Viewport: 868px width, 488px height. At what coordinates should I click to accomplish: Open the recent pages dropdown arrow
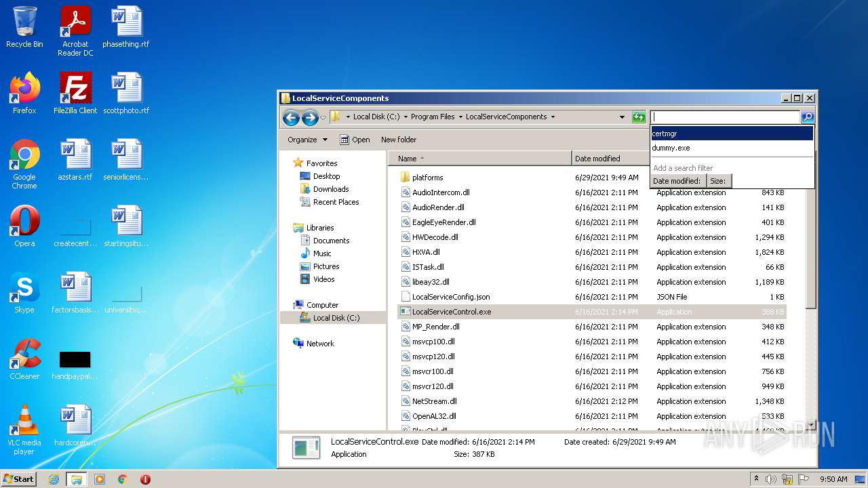pos(323,117)
